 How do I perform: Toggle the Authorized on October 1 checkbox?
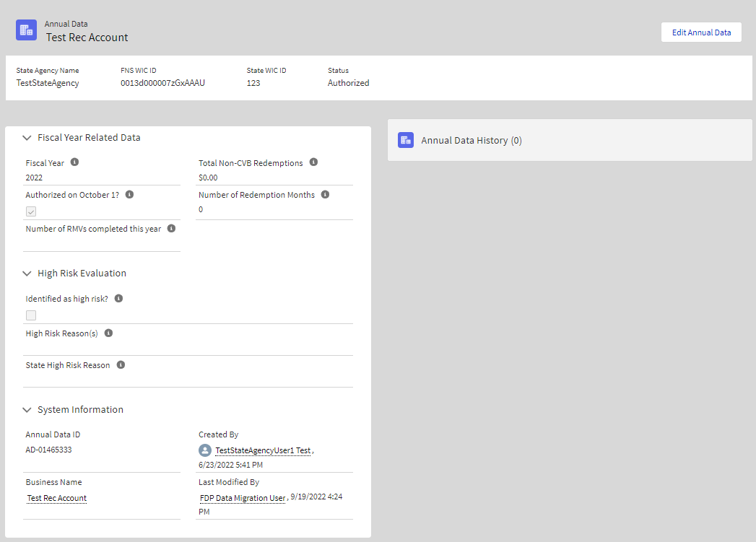pyautogui.click(x=31, y=211)
